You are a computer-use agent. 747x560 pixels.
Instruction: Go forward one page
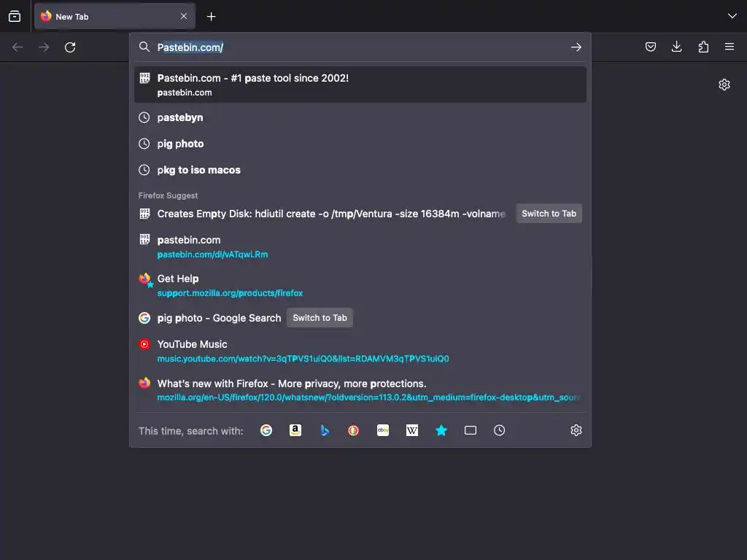coord(44,47)
